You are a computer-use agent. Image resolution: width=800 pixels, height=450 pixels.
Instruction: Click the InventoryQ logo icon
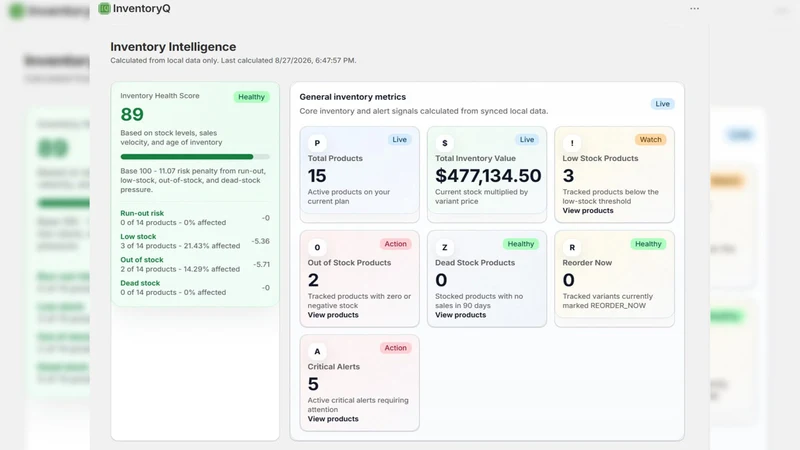tap(105, 8)
